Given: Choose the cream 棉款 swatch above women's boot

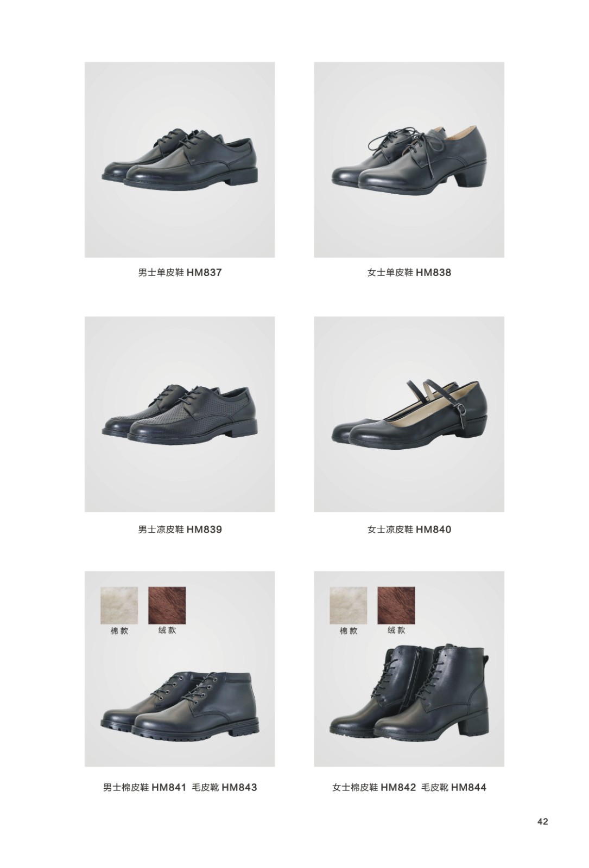Looking at the screenshot, I should [349, 605].
